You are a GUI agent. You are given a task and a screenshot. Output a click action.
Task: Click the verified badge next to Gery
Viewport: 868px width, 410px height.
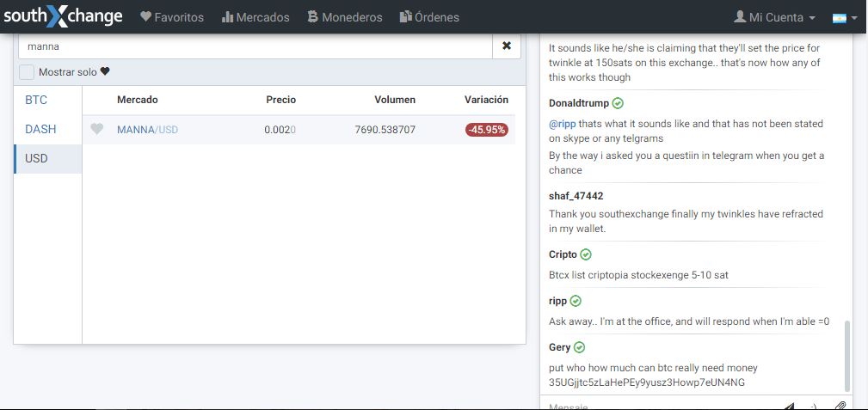(x=579, y=347)
